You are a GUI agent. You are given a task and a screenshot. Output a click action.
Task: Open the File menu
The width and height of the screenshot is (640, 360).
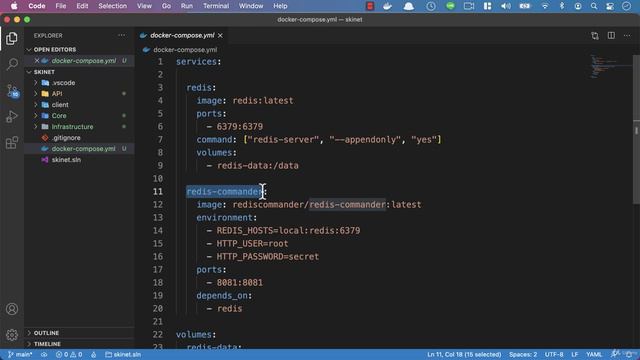(x=61, y=6)
